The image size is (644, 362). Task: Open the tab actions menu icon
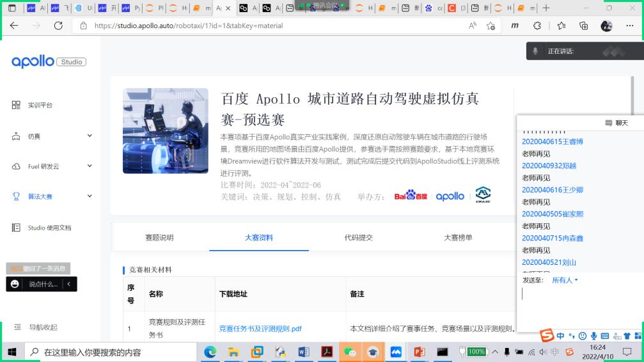click(12, 8)
